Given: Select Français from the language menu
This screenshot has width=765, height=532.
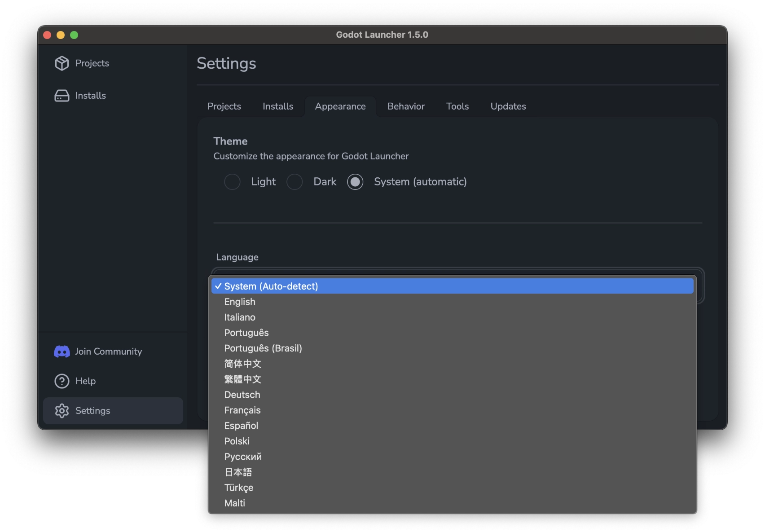Looking at the screenshot, I should point(242,410).
